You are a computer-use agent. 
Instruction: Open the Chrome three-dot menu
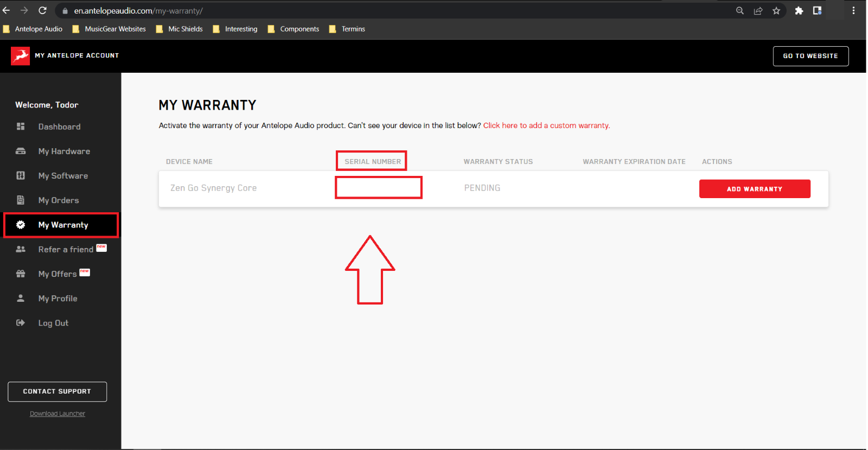(853, 11)
